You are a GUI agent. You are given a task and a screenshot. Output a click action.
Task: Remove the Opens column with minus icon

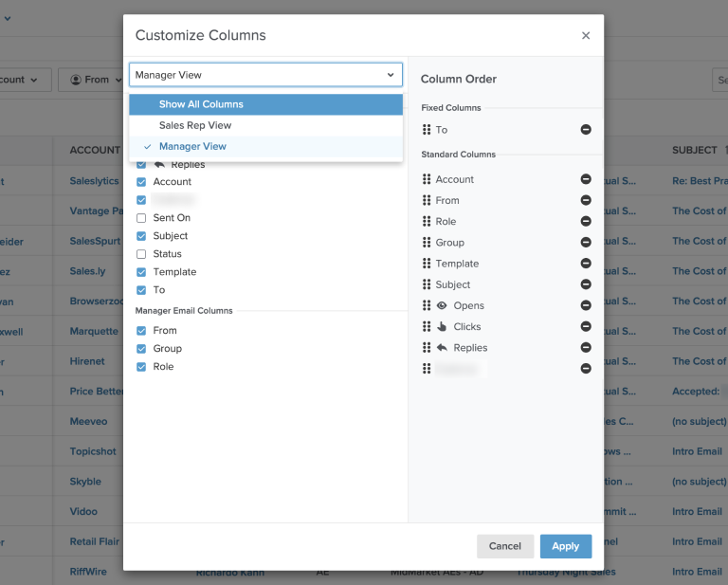pos(586,305)
